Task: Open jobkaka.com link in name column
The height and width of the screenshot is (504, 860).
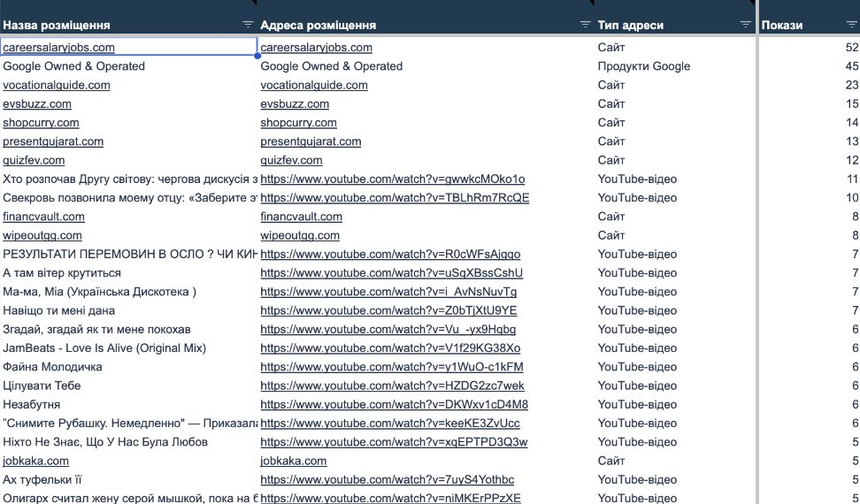Action: [36, 461]
